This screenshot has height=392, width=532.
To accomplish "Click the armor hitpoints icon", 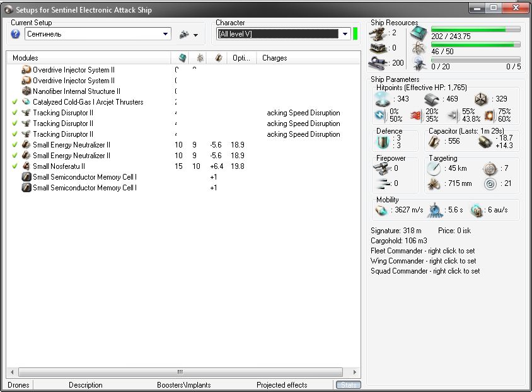I will (x=432, y=99).
